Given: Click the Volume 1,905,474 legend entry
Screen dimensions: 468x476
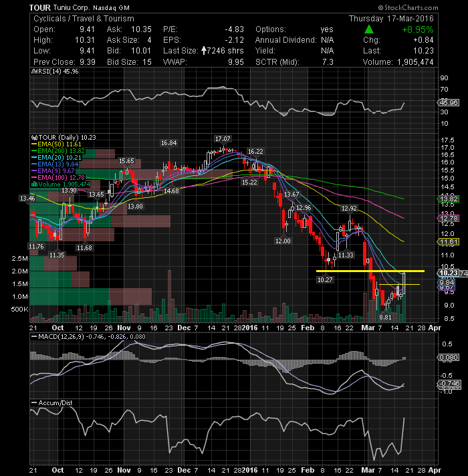Looking at the screenshot, I should (61, 185).
